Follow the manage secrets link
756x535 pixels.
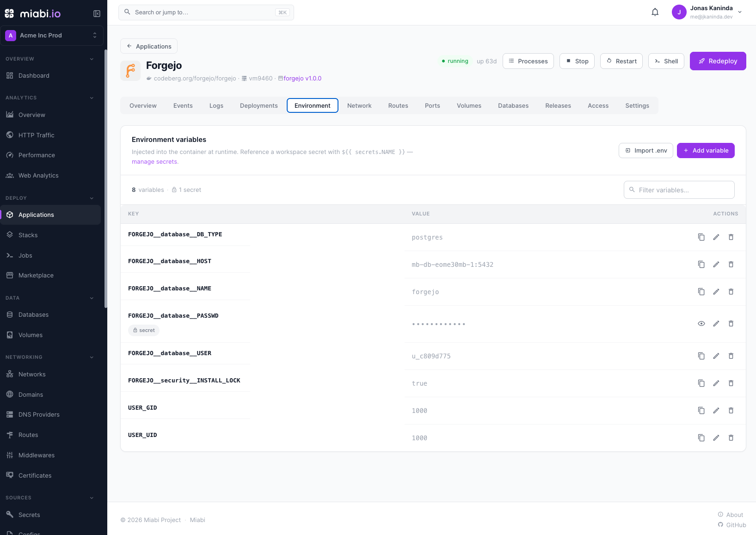(154, 161)
